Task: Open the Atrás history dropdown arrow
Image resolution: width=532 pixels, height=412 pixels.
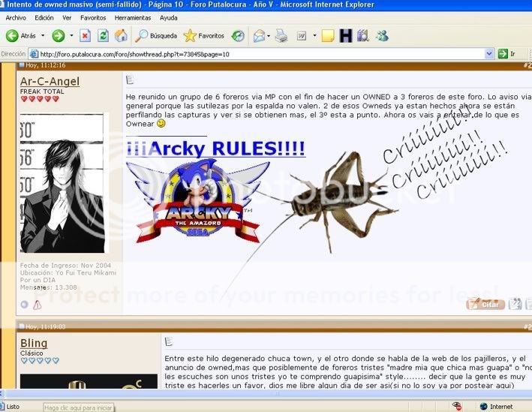Action: [43, 35]
